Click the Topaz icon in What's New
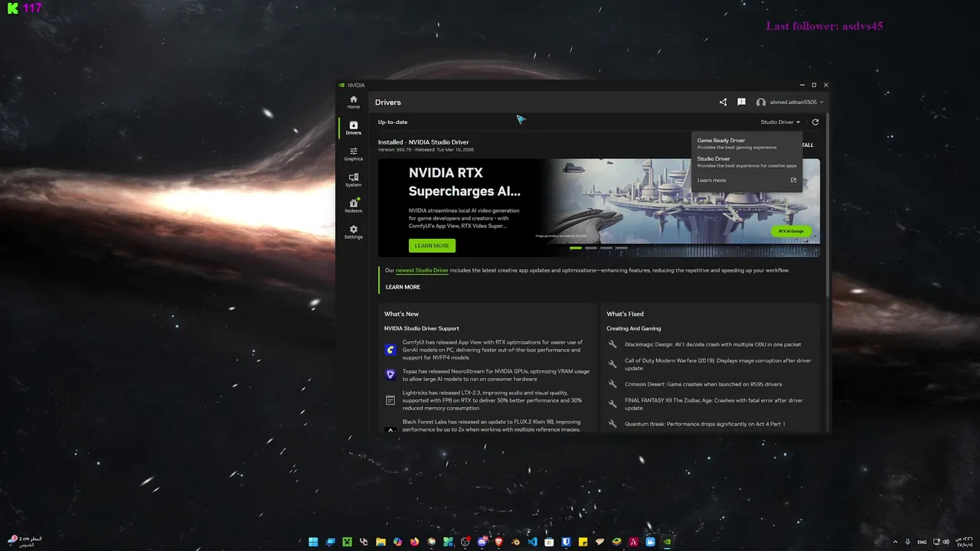The image size is (980, 551). (x=390, y=374)
